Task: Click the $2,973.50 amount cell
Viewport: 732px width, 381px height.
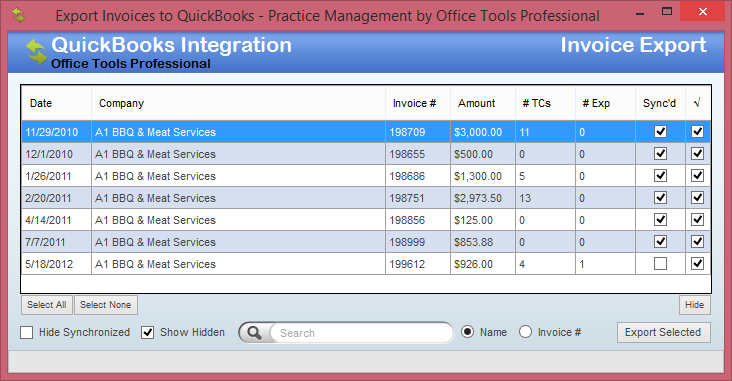Action: pyautogui.click(x=483, y=198)
